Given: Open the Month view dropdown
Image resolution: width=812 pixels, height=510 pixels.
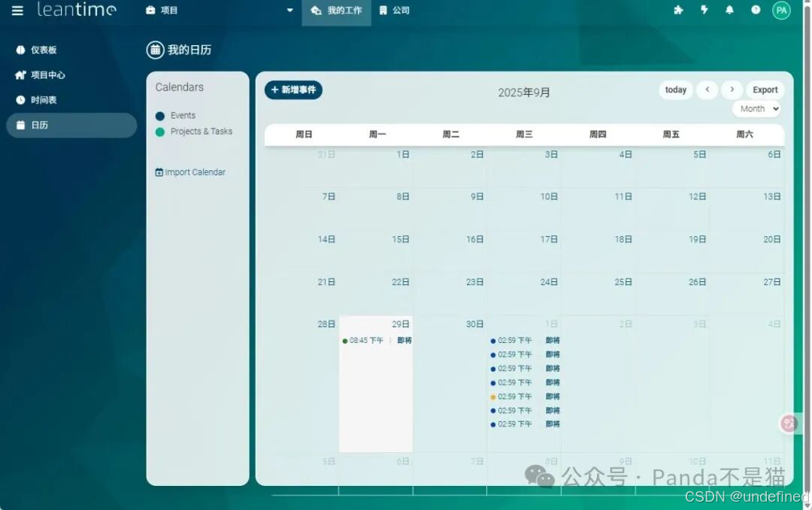Looking at the screenshot, I should pos(756,109).
